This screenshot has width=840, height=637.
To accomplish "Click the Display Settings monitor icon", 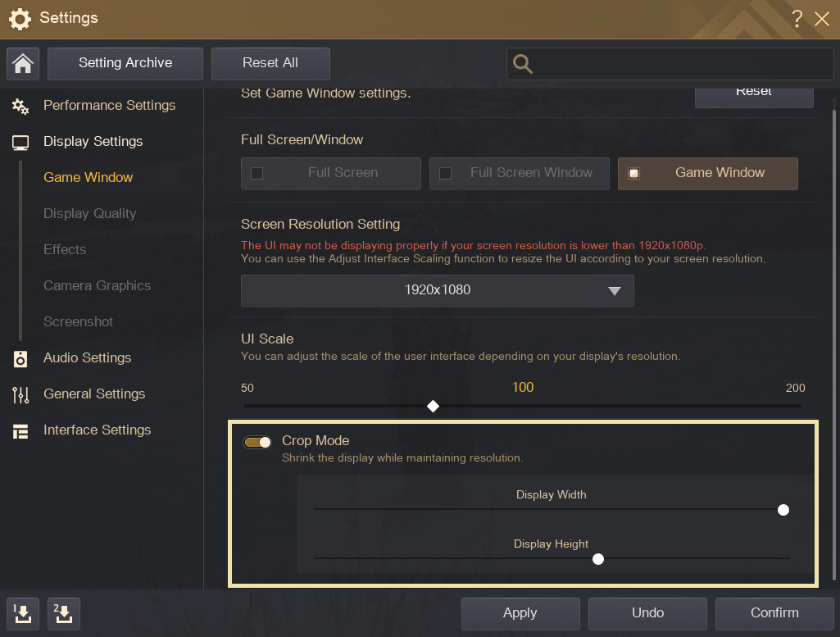I will (20, 143).
